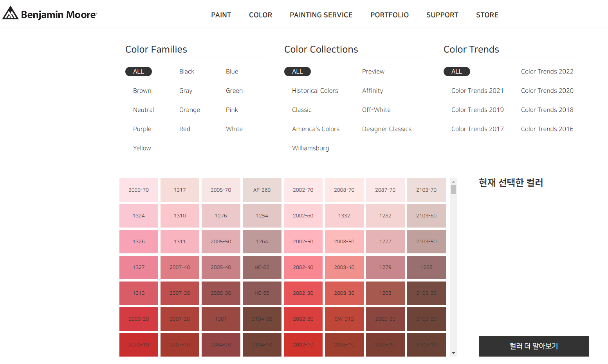Pick color swatch 1317
The width and height of the screenshot is (608, 364).
[180, 190]
